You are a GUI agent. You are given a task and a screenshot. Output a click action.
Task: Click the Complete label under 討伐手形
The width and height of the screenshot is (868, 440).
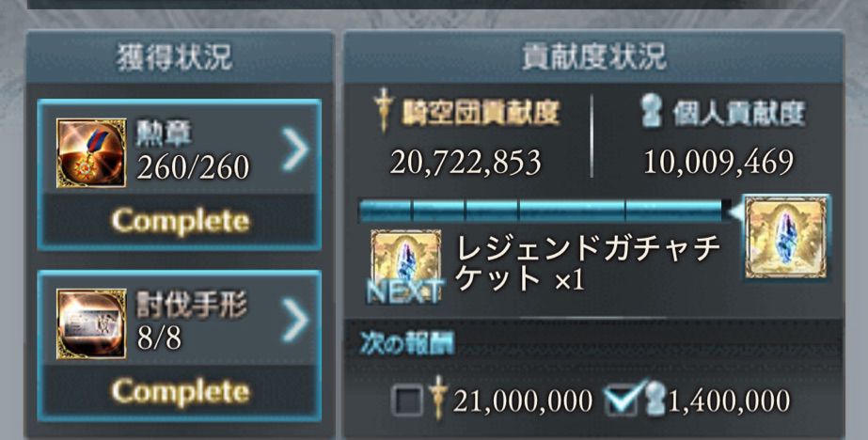[181, 392]
